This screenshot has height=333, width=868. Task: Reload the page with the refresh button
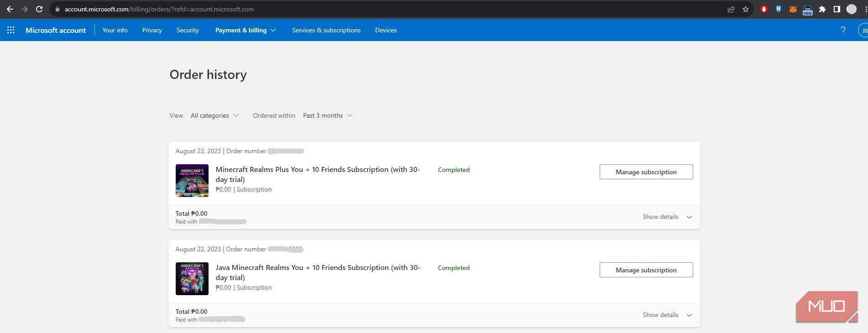tap(39, 9)
